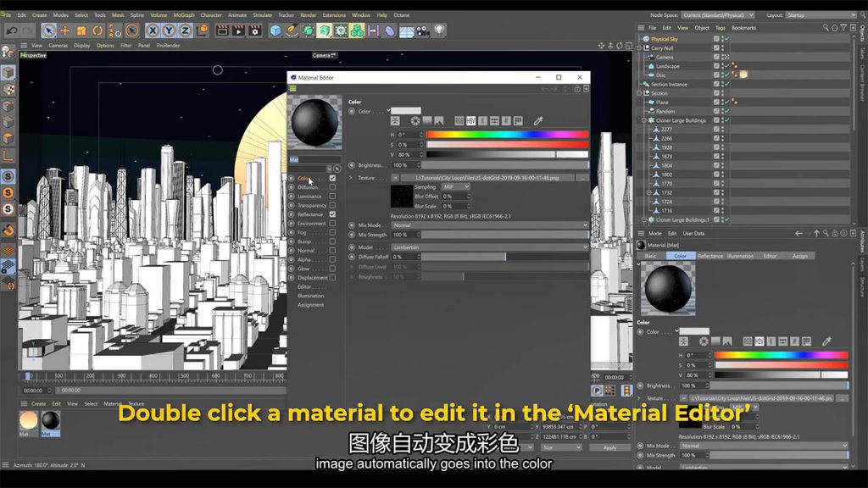Select the Live Selection arrow tool

48,31
